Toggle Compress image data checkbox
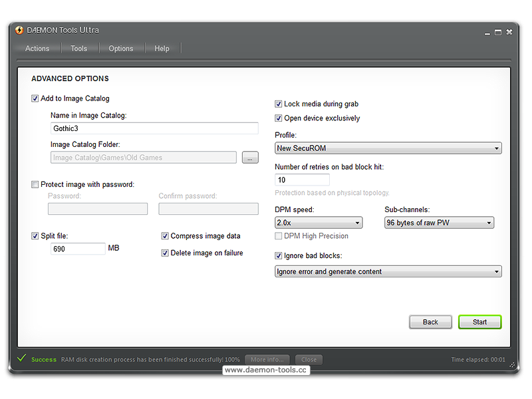This screenshot has width=532, height=399. [x=166, y=236]
